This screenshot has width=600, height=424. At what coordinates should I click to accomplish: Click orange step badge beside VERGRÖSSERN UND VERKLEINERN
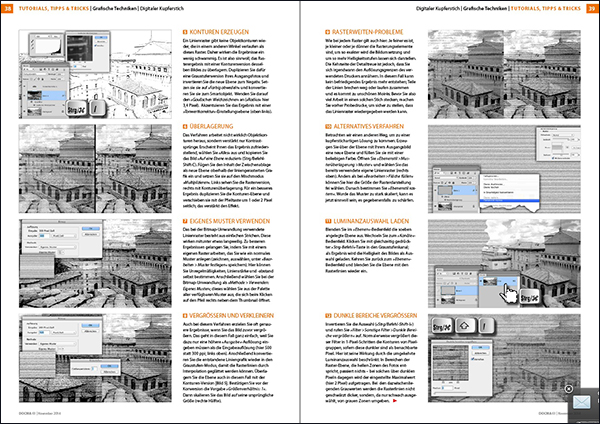(185, 316)
